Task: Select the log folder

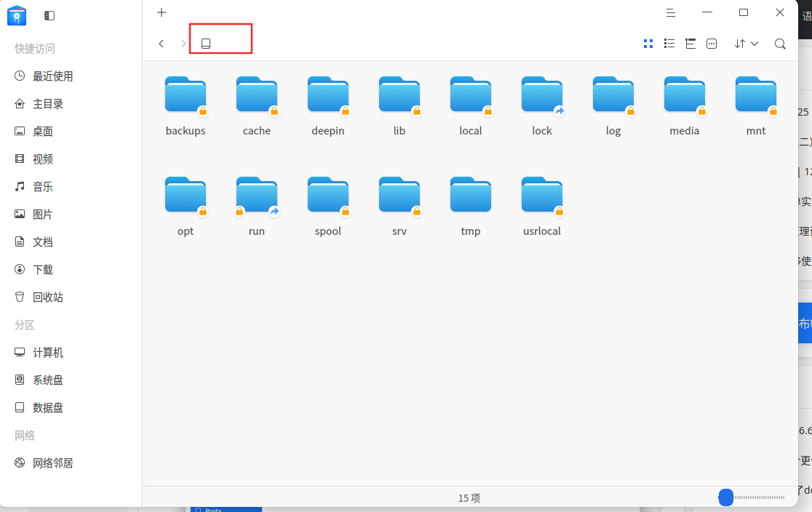Action: pyautogui.click(x=613, y=105)
